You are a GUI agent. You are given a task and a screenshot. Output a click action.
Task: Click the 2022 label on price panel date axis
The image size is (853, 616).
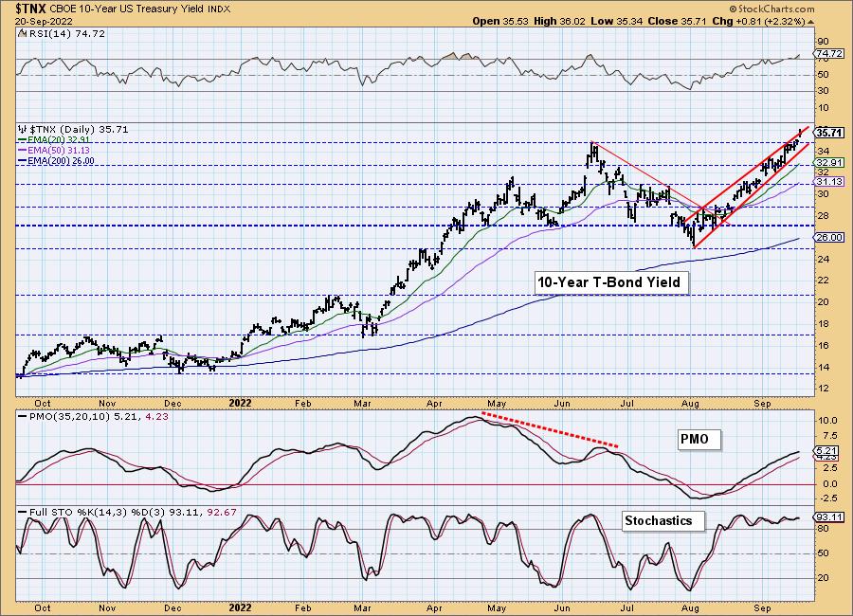(x=240, y=403)
